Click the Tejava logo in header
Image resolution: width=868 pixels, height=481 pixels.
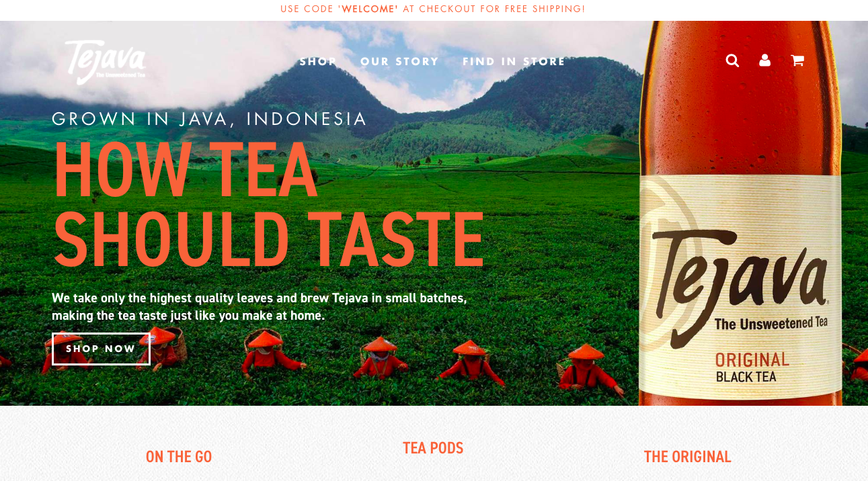click(x=106, y=62)
